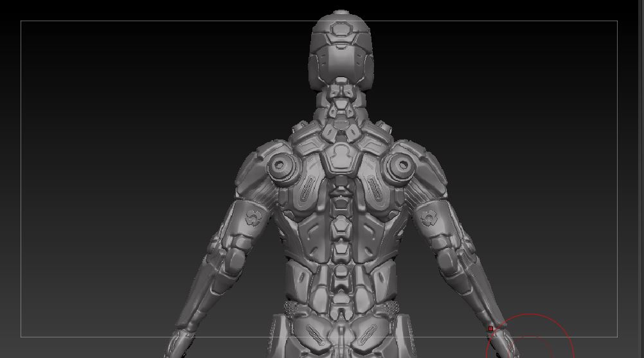The image size is (644, 358).
Task: Select the central upper-back plate with keyhole shape
Action: [341, 159]
